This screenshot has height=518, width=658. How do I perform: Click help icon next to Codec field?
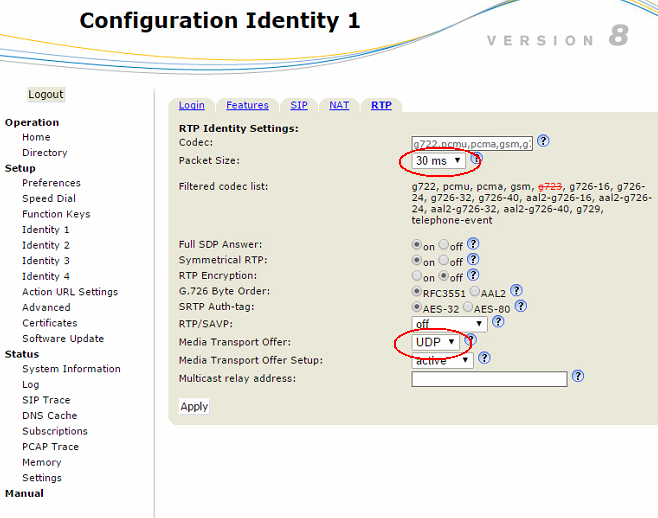tap(543, 141)
